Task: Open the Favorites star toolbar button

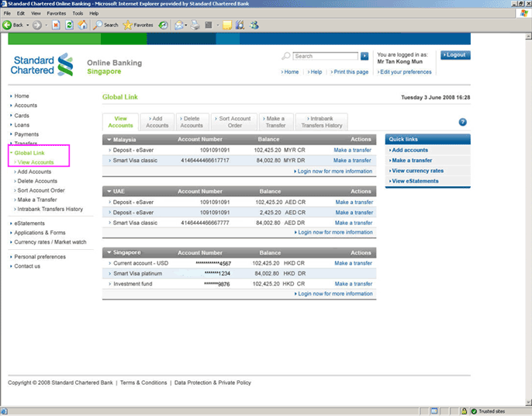Action: tap(138, 25)
